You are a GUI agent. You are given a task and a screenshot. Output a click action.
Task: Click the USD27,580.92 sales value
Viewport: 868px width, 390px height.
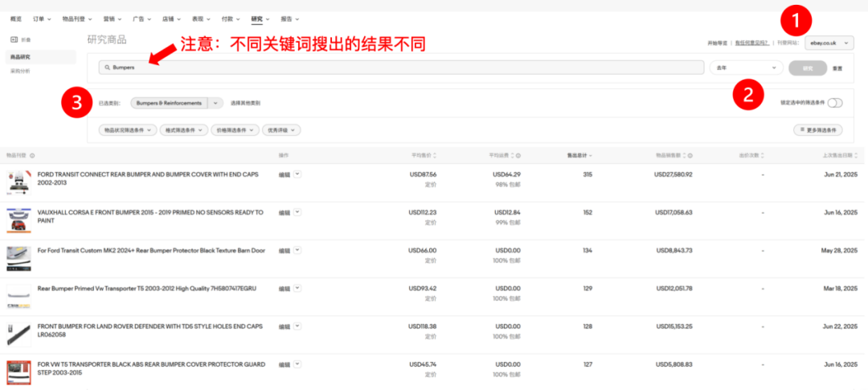coord(674,174)
